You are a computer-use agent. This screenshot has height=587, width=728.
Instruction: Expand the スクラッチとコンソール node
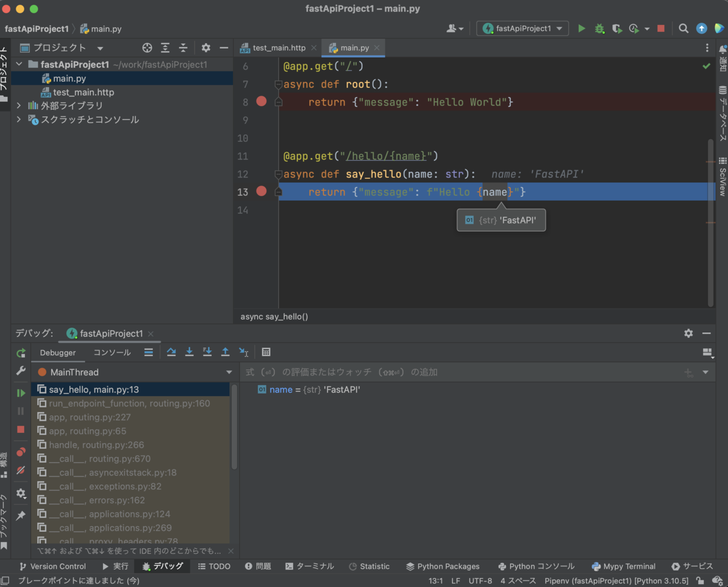pos(18,119)
